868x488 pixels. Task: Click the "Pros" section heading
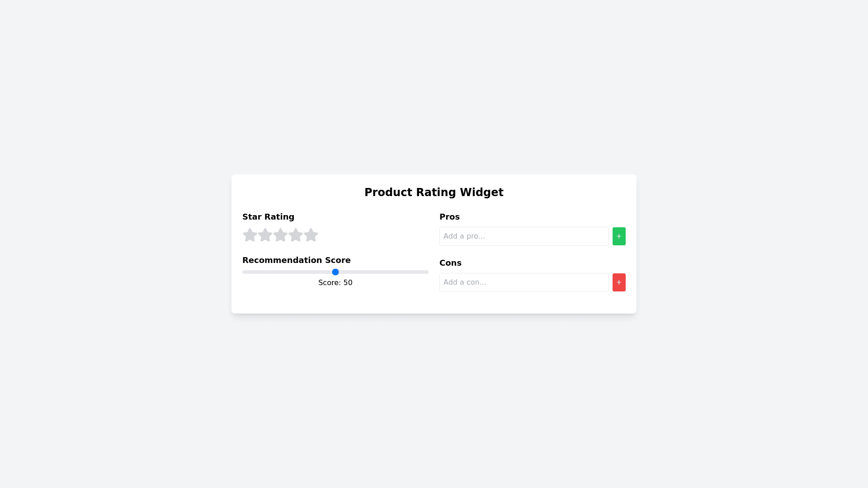(449, 217)
